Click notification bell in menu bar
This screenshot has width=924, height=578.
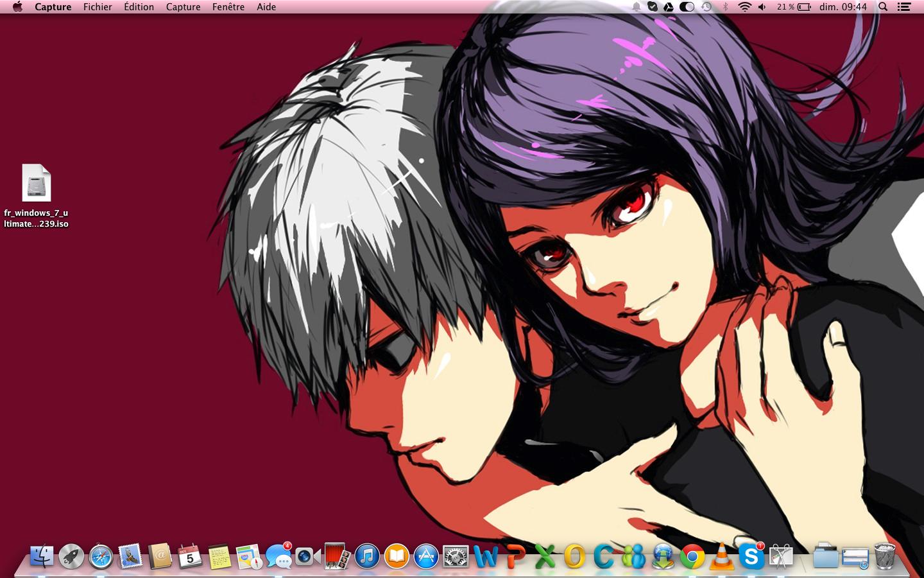click(636, 7)
